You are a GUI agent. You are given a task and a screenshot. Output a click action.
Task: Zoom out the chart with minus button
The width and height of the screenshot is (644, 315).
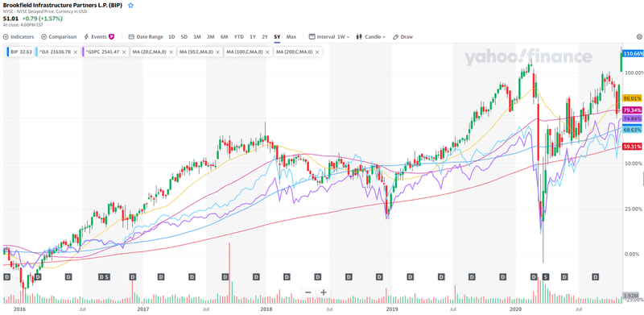[x=308, y=292]
